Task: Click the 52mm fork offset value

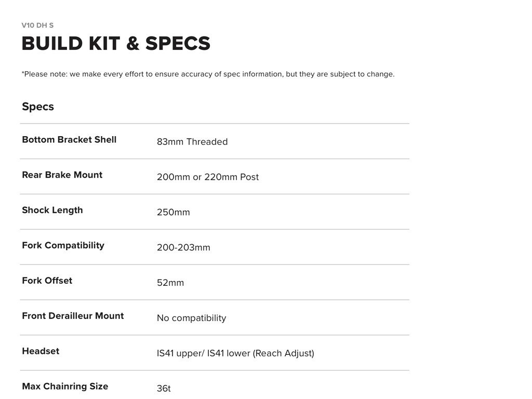Action: point(170,283)
